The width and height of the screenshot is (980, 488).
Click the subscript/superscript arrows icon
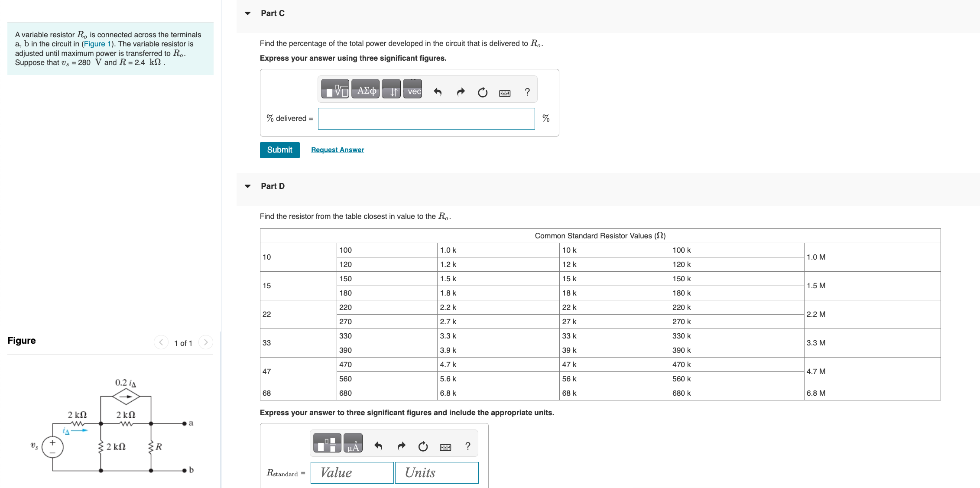[x=392, y=90]
